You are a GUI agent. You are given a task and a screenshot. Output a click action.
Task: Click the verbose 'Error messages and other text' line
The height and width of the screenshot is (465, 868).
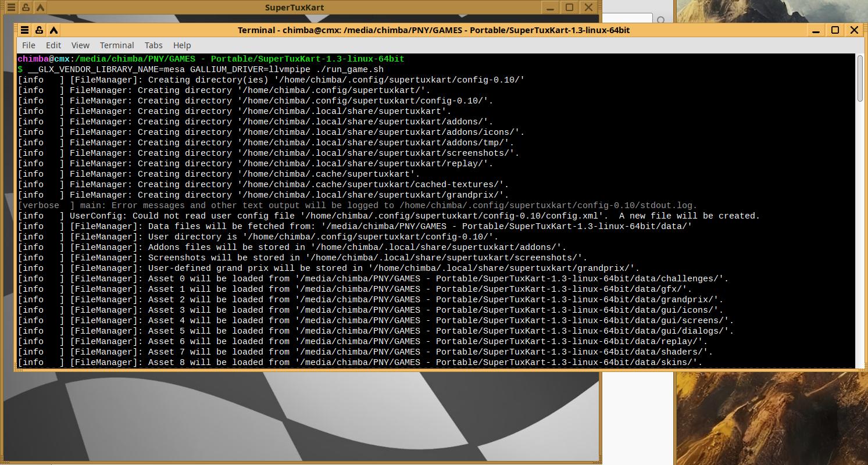tap(358, 205)
